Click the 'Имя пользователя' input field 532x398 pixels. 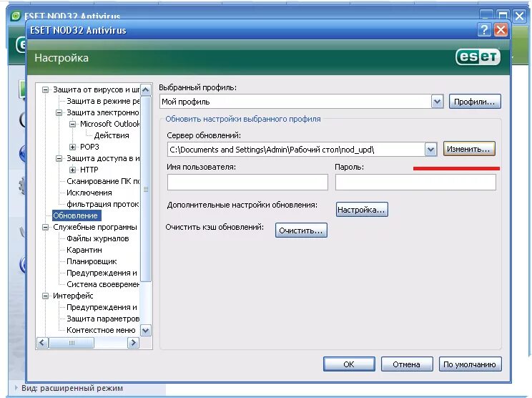point(247,182)
